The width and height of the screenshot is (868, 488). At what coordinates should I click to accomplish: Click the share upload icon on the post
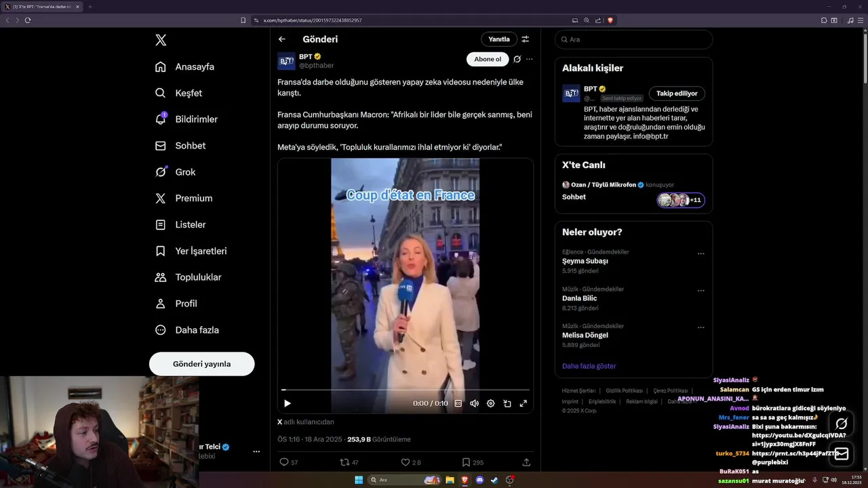pos(526,462)
